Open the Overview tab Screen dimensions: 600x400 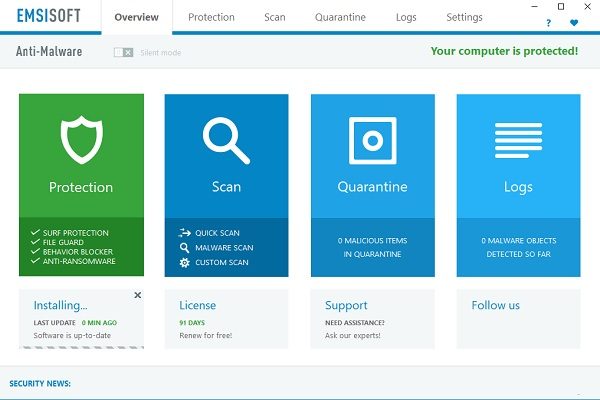point(136,17)
